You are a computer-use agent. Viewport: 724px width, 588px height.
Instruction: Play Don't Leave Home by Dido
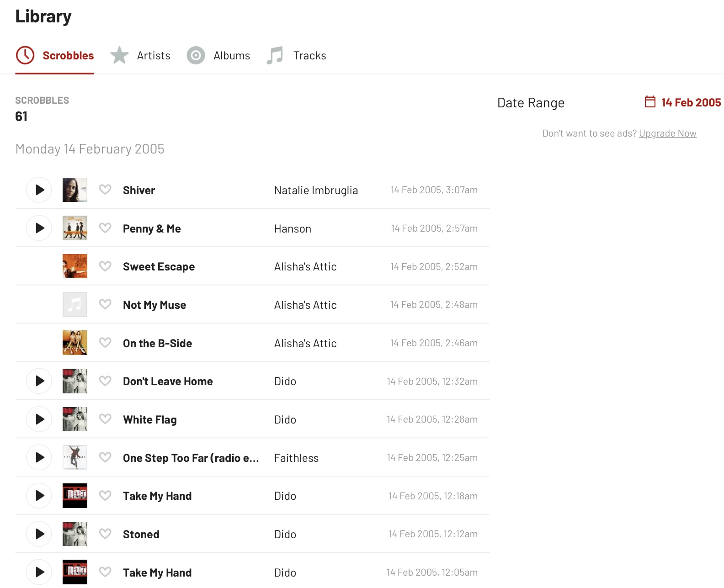pyautogui.click(x=39, y=381)
